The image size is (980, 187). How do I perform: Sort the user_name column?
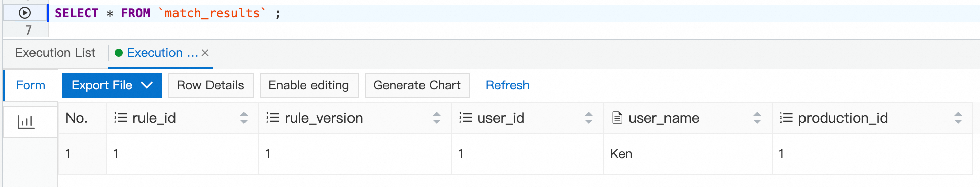point(757,118)
